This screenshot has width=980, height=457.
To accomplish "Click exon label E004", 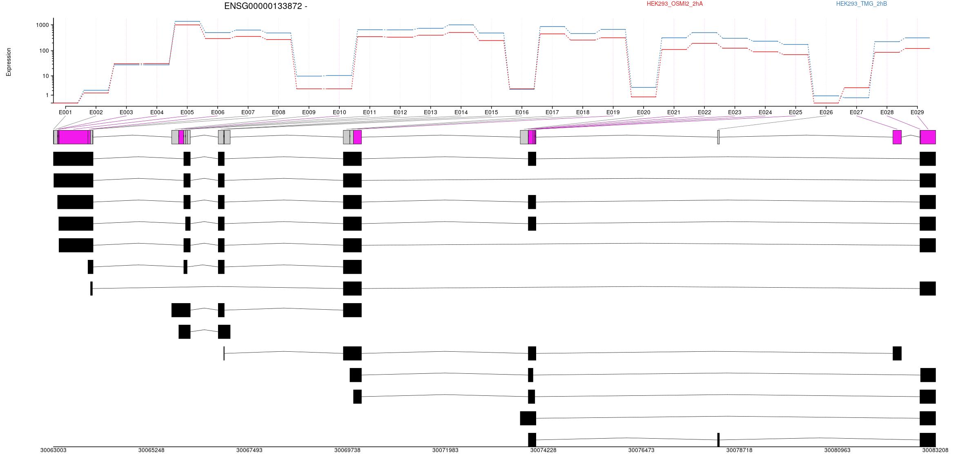I will [x=157, y=112].
